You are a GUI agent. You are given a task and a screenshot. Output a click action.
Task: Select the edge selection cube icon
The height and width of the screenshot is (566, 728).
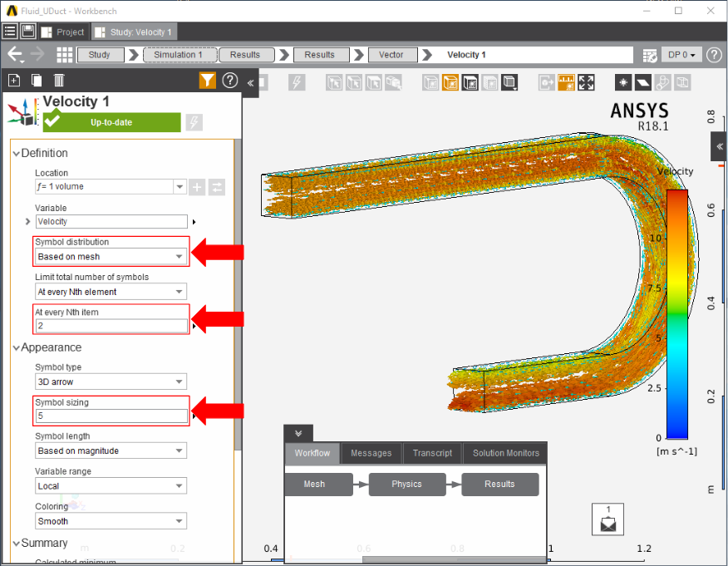coord(354,83)
